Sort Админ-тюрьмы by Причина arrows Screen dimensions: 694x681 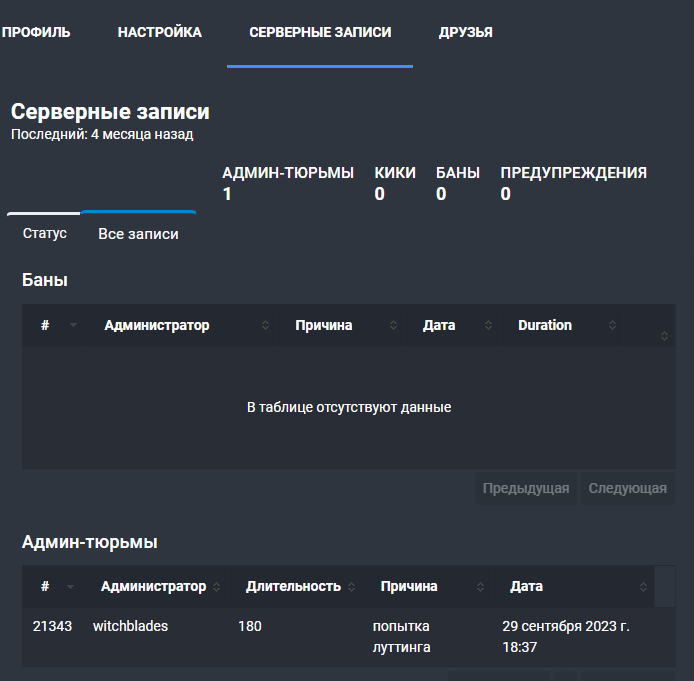480,587
